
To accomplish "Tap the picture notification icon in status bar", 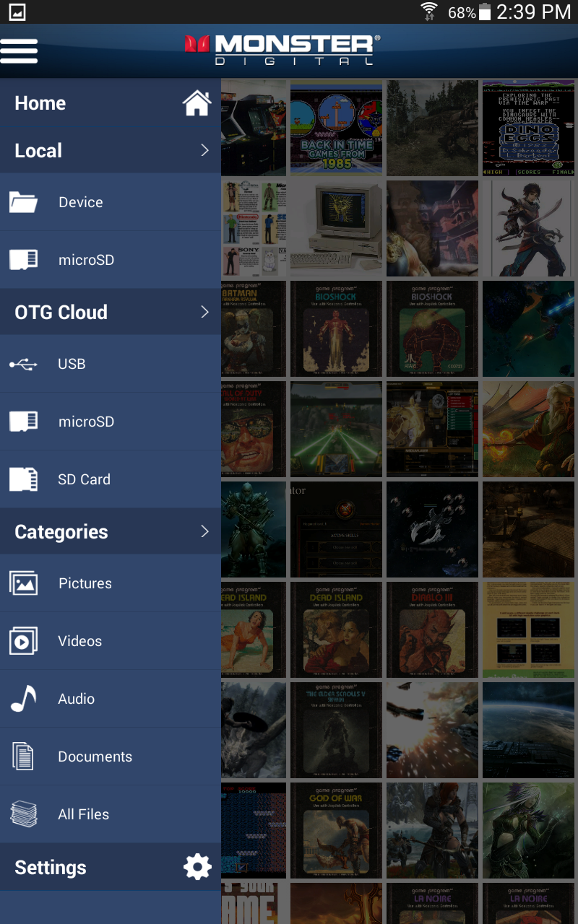I will (x=17, y=12).
